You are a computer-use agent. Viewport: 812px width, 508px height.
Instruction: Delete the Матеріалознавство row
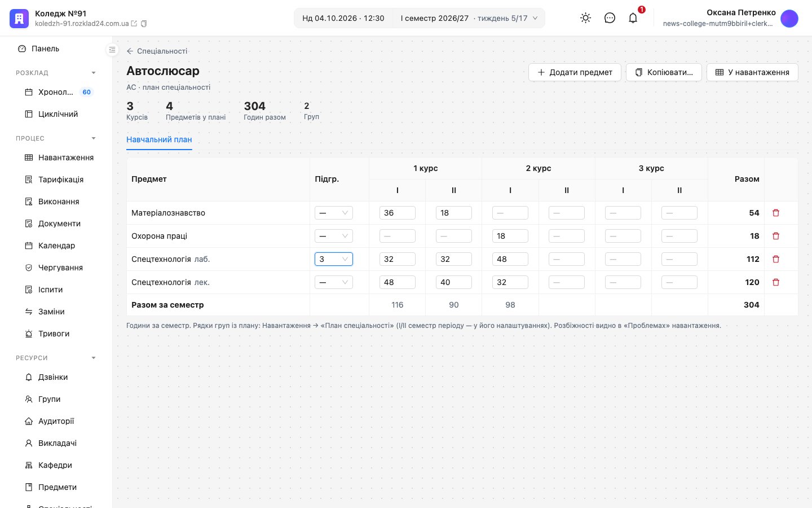pos(776,213)
